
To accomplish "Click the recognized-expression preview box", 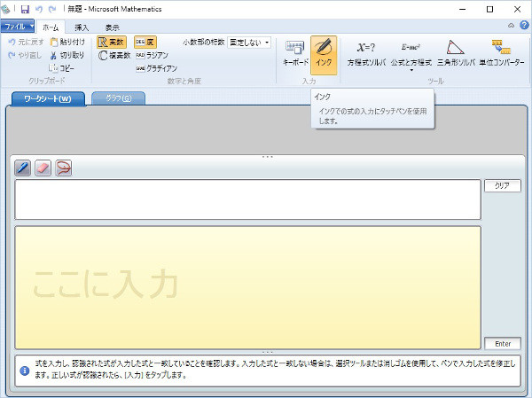I will point(247,199).
